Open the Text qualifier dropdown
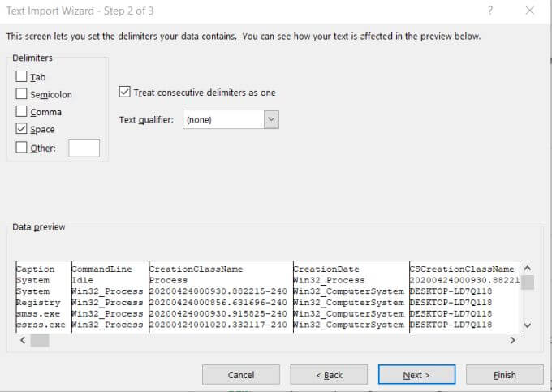The height and width of the screenshot is (392, 552). (x=271, y=120)
